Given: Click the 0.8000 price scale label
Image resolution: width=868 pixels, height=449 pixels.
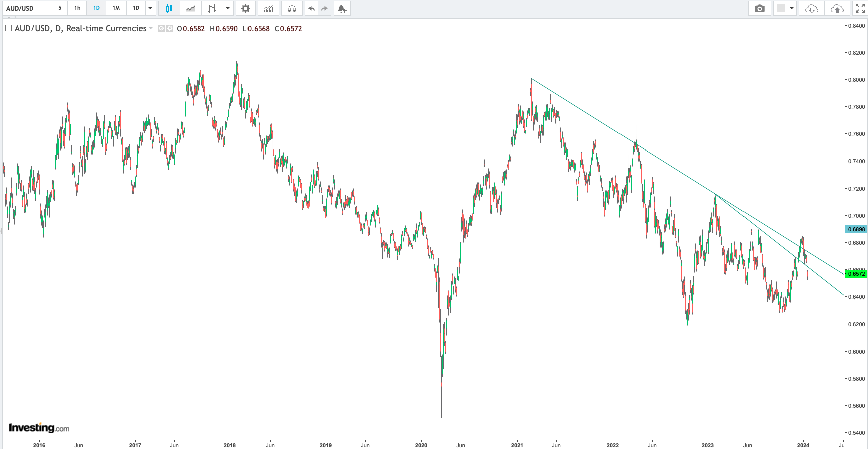Looking at the screenshot, I should [x=856, y=80].
